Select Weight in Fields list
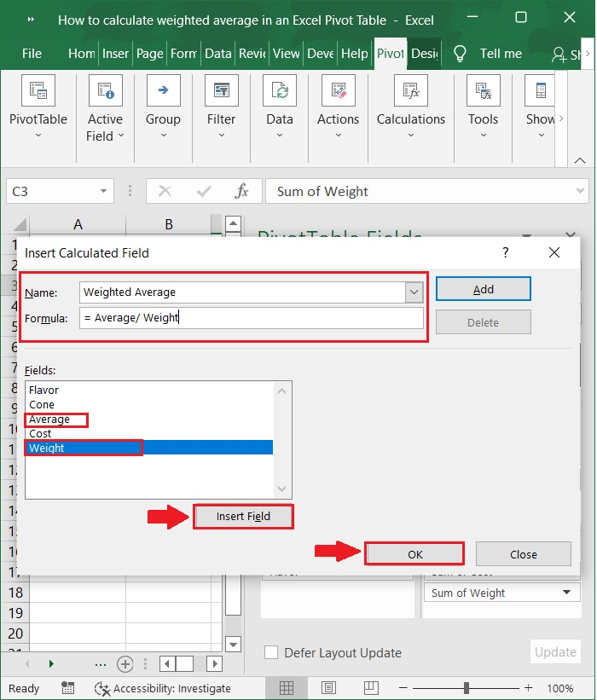Screen dimensions: 597x700 point(148,448)
